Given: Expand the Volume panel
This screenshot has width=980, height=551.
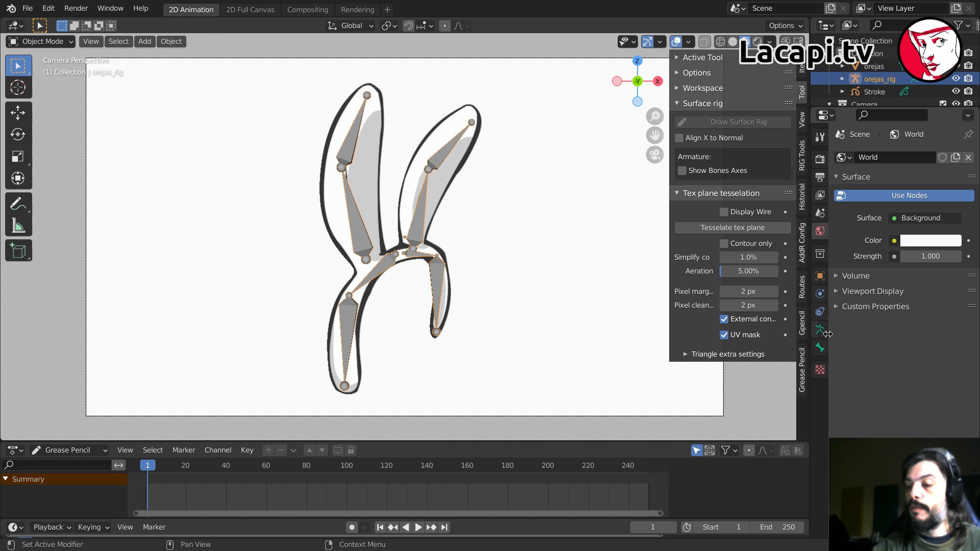Looking at the screenshot, I should (855, 275).
